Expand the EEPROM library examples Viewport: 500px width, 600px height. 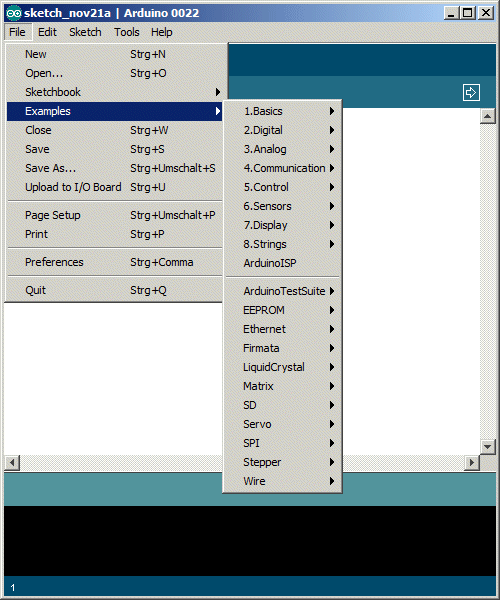[282, 310]
